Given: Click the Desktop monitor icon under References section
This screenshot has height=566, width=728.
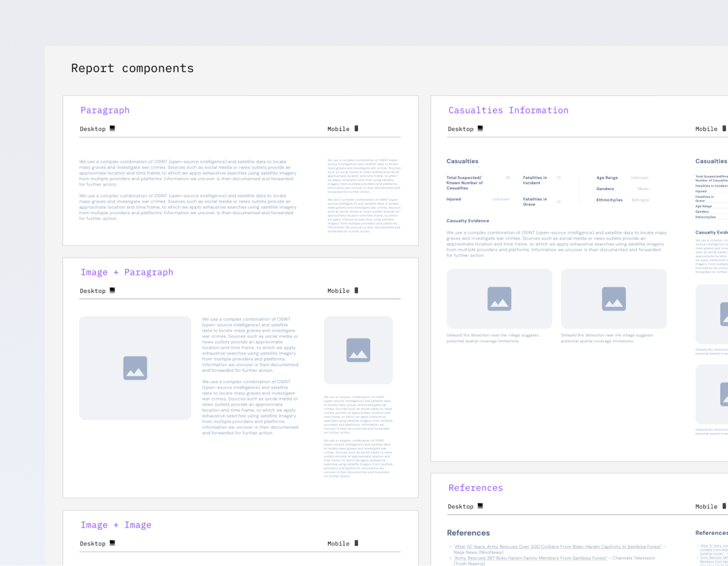Looking at the screenshot, I should point(480,506).
